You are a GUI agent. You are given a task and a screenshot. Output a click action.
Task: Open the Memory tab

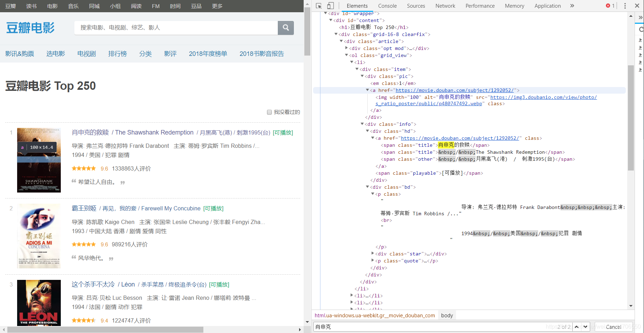[514, 6]
